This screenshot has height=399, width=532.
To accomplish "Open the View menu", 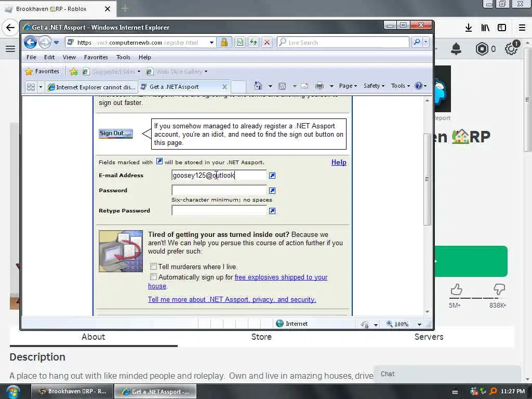I will click(x=69, y=57).
